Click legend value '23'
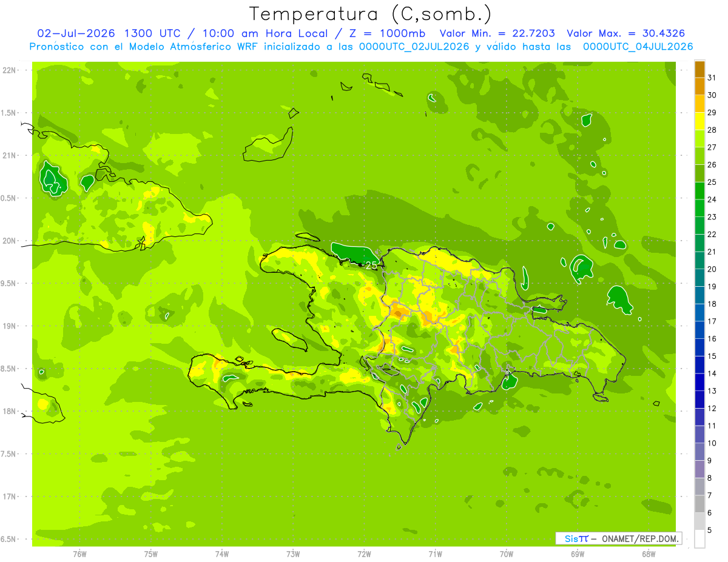This screenshot has height=562, width=728. point(712,216)
